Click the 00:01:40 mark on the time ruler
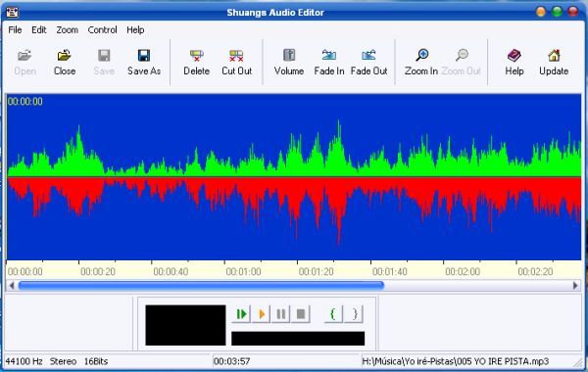This screenshot has width=588, height=372. click(x=390, y=271)
